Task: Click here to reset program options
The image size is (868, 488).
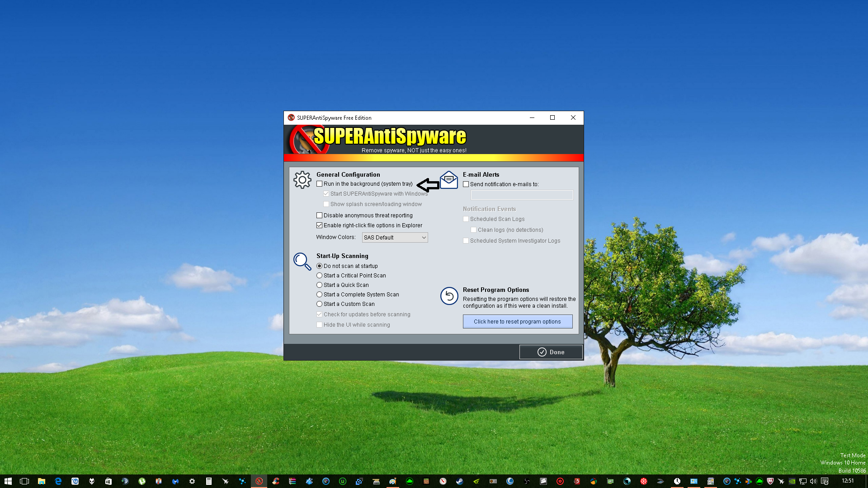Action: pyautogui.click(x=517, y=322)
